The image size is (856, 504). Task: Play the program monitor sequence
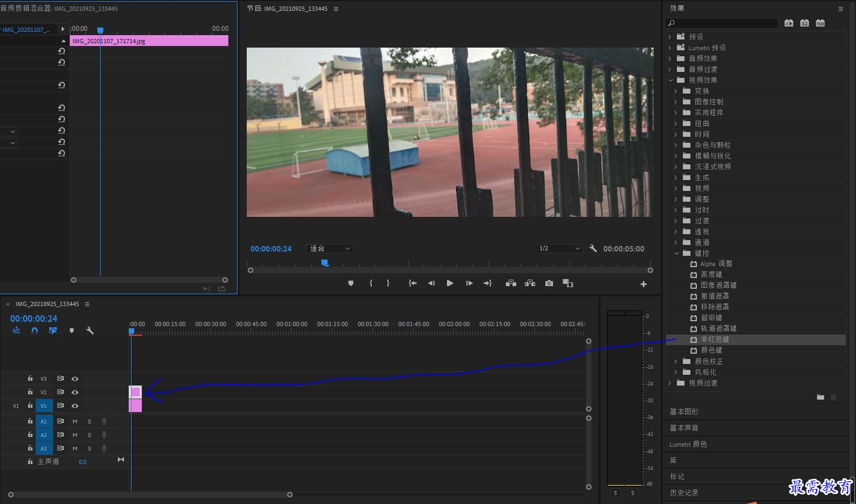[450, 283]
